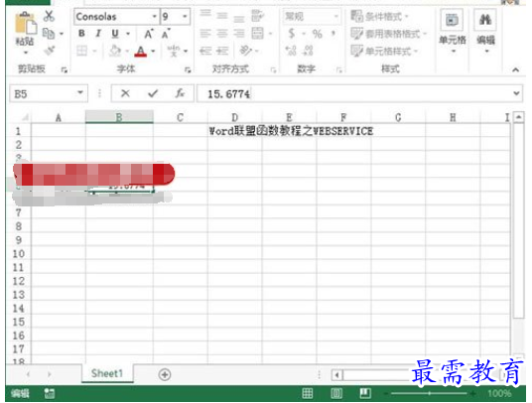Collapse the ribbon with the chevron

click(515, 69)
